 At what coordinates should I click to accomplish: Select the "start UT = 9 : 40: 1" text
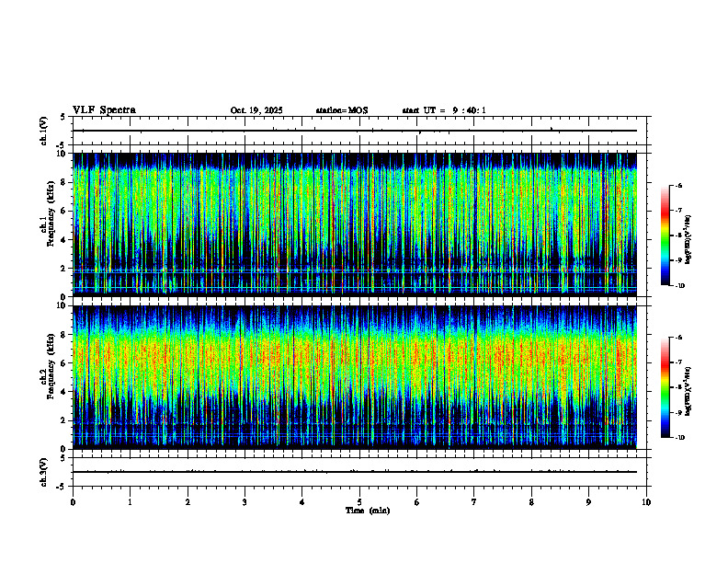coord(444,110)
